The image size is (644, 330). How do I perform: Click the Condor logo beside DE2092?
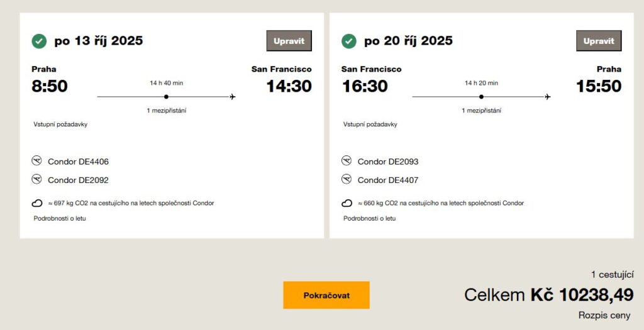pos(36,180)
